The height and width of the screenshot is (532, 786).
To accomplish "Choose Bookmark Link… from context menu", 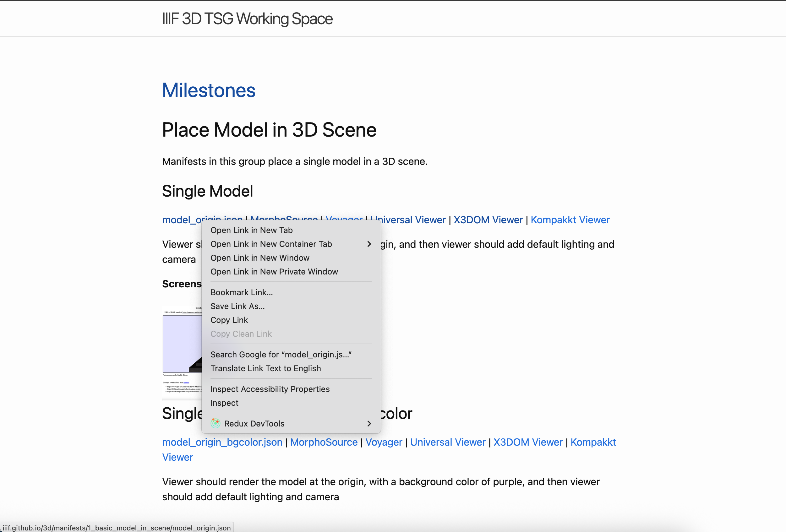I will (x=242, y=292).
